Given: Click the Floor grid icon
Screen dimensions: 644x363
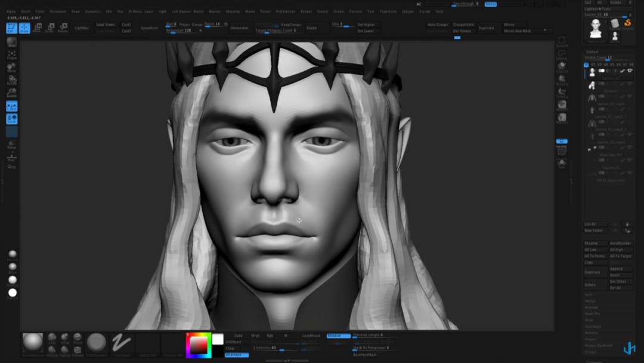Looking at the screenshot, I should coord(11,158).
